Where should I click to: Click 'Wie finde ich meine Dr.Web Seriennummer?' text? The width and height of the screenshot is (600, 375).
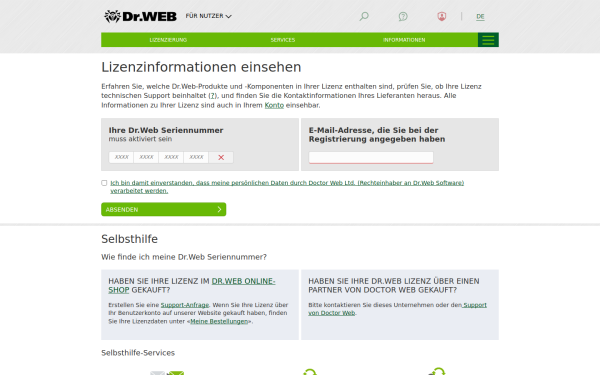[184, 257]
